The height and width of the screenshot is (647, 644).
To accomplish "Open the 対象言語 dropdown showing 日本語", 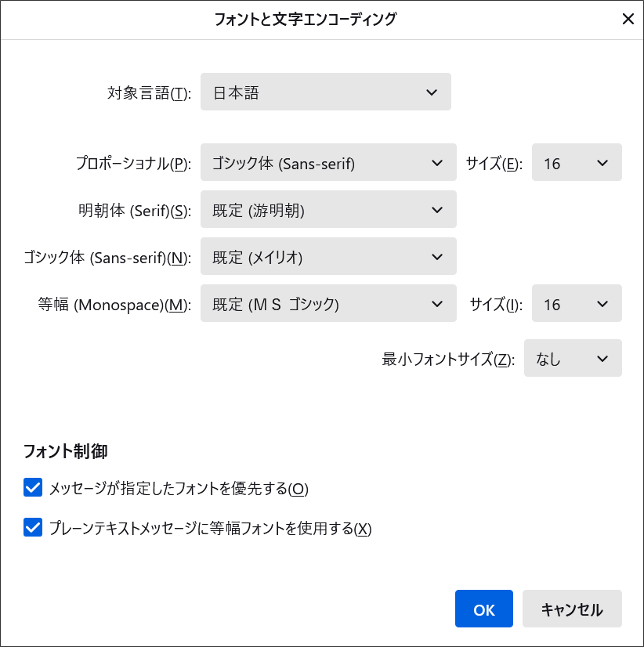I will pos(326,92).
